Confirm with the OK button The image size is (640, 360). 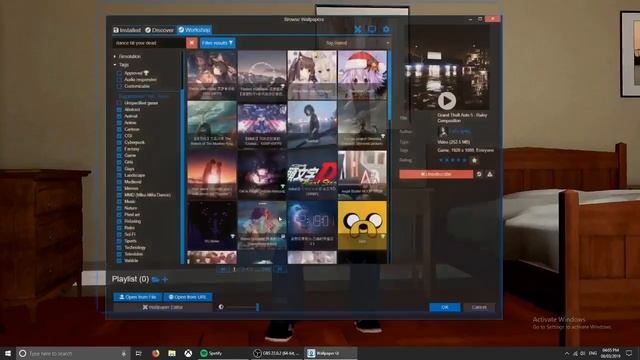click(444, 307)
